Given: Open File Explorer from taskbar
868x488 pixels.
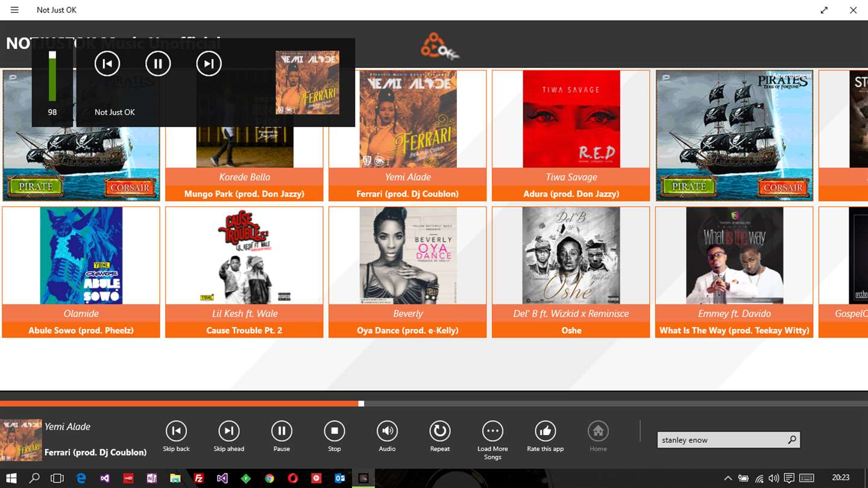Looking at the screenshot, I should [175, 478].
